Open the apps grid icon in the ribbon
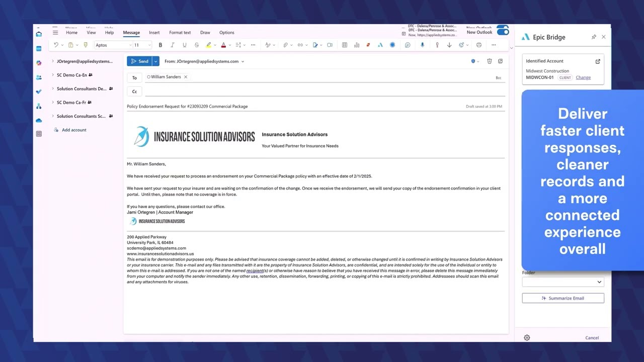The height and width of the screenshot is (362, 644). click(x=344, y=45)
